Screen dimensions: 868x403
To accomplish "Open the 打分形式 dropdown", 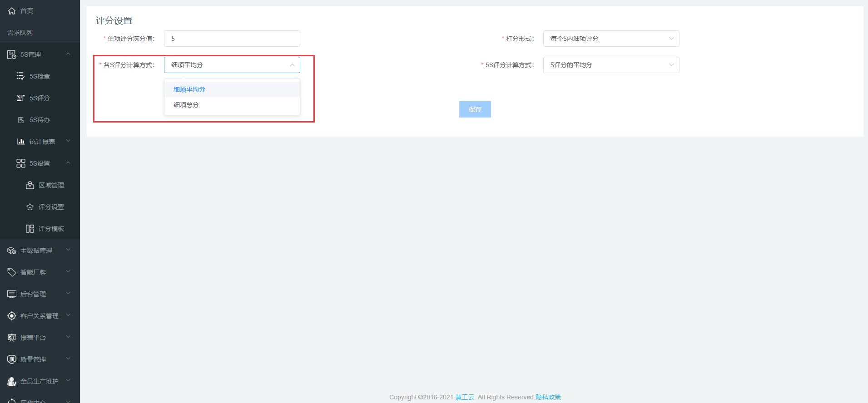I will [x=611, y=39].
